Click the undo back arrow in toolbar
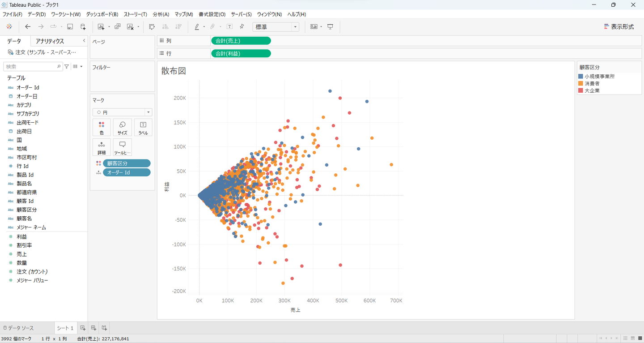The image size is (644, 343). [28, 27]
